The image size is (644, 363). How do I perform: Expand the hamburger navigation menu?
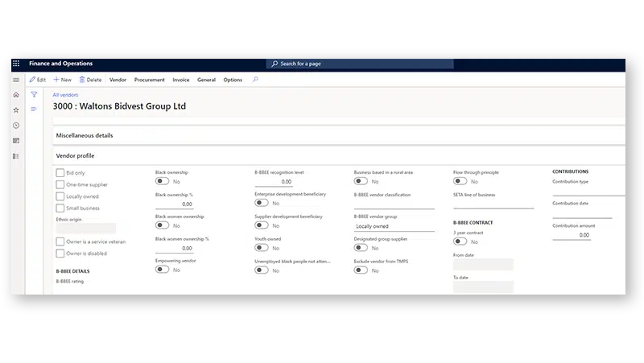tap(16, 80)
